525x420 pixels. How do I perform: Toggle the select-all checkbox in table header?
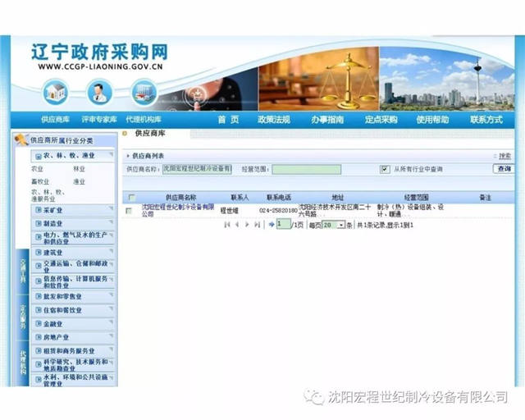point(132,197)
